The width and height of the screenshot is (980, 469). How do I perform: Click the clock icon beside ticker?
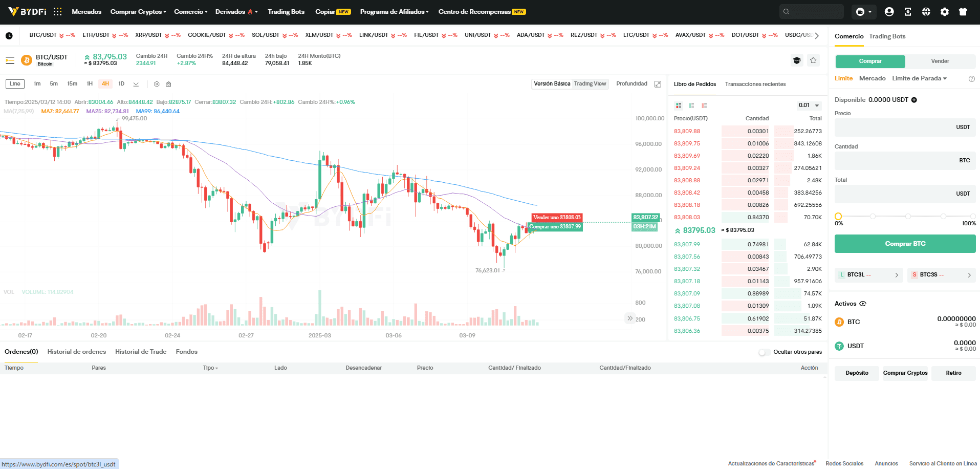[x=9, y=36]
